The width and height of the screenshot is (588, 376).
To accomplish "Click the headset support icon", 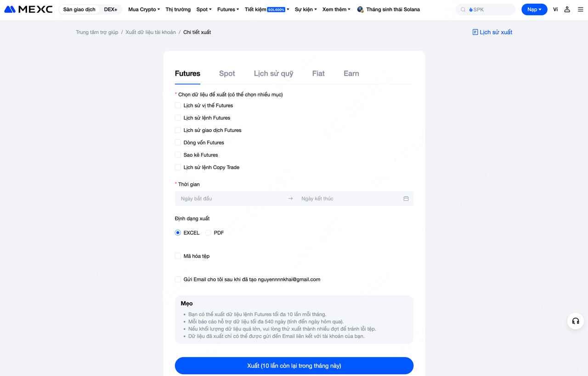I will [x=576, y=321].
